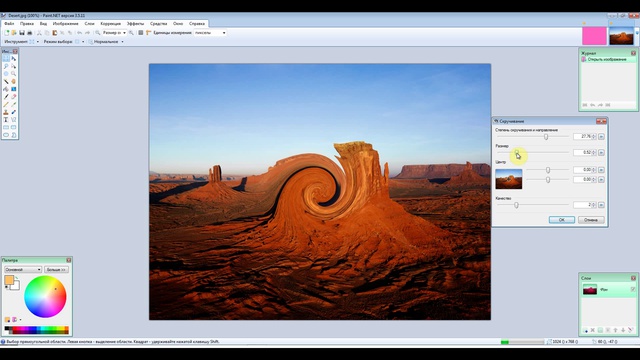Reset the twist amount value button
The height and width of the screenshot is (360, 640).
coord(601,136)
